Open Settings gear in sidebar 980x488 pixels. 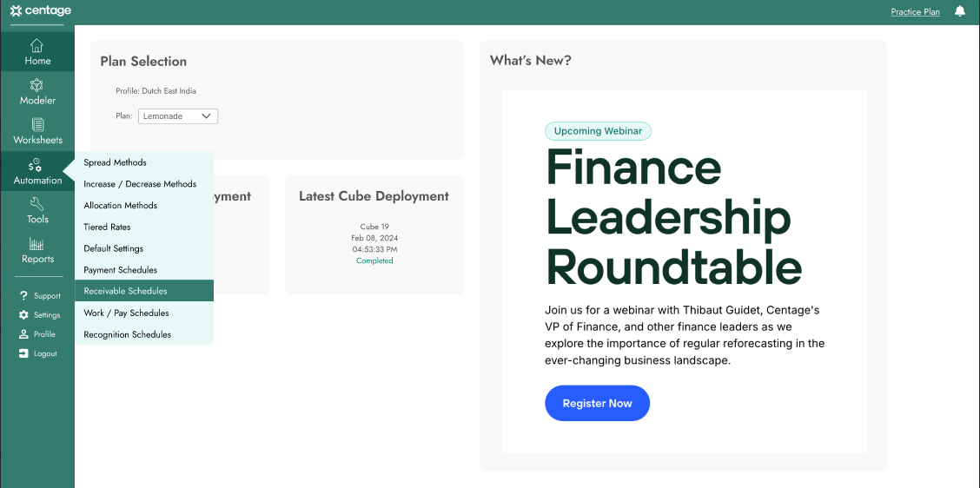[39, 315]
